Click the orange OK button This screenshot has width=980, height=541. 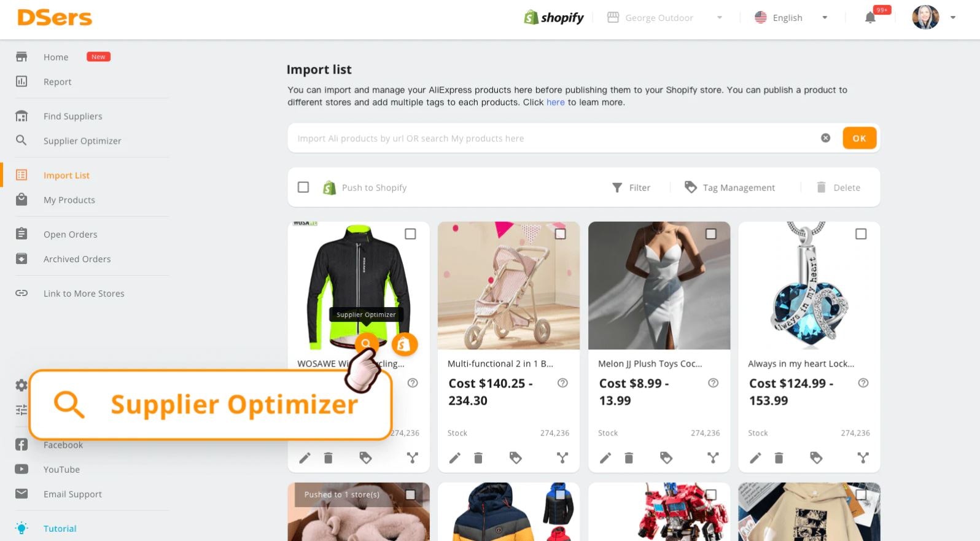coord(860,138)
